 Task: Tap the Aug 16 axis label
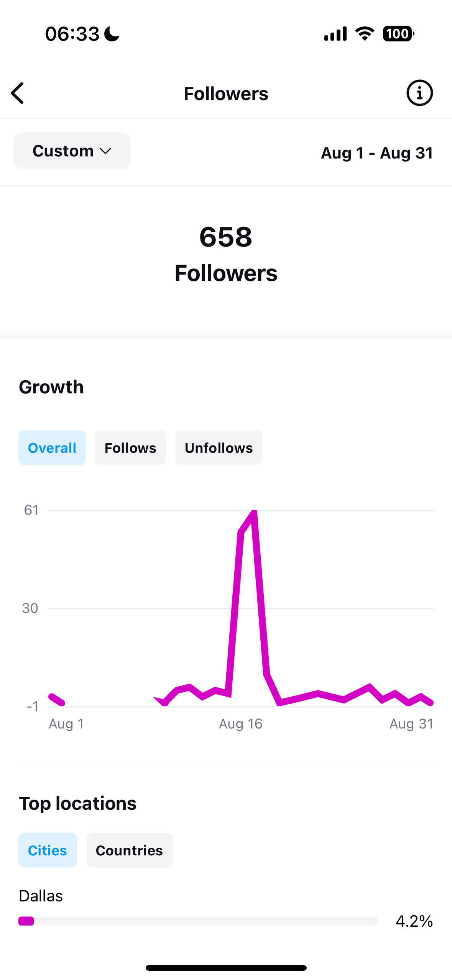[x=240, y=724]
